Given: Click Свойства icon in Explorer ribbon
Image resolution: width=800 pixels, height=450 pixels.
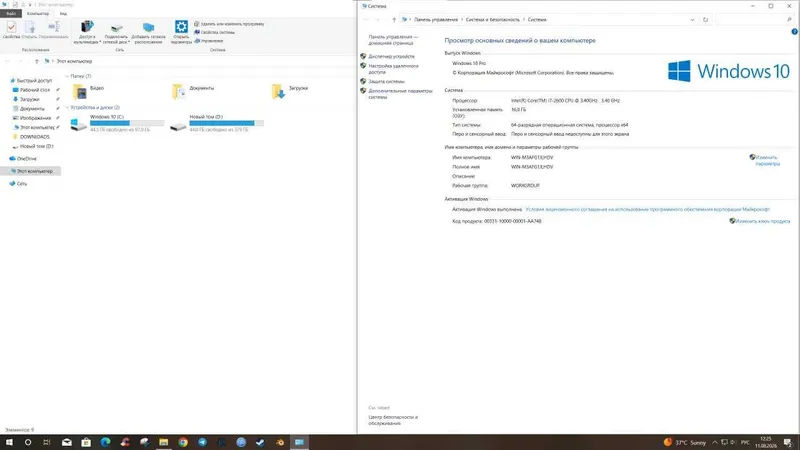Looking at the screenshot, I should click(11, 30).
